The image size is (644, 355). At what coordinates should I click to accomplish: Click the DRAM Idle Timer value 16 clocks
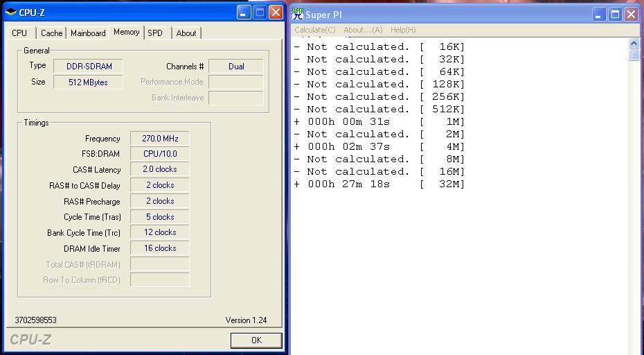tap(160, 248)
